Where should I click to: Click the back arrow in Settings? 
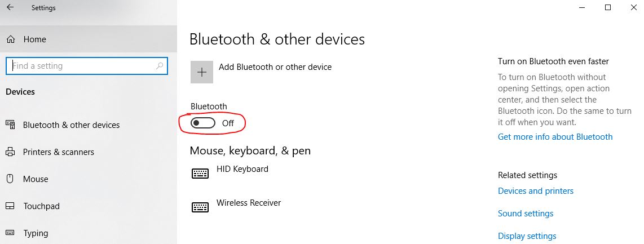tap(10, 8)
